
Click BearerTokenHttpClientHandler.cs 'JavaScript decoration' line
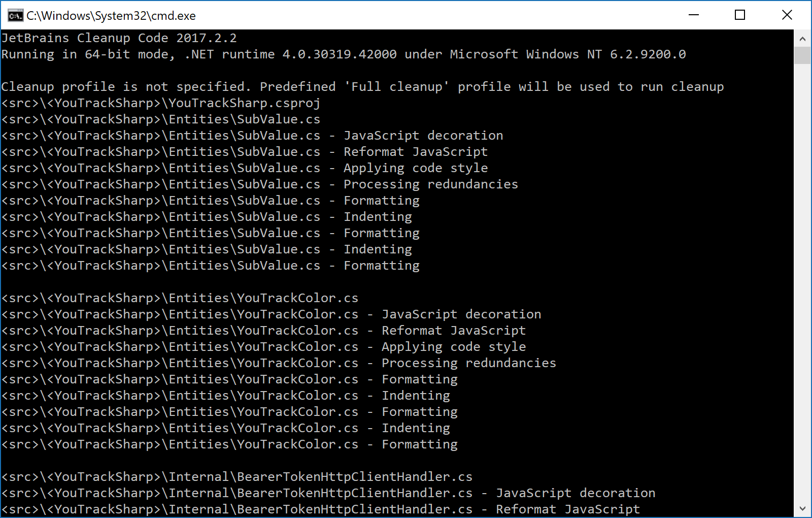[x=328, y=493]
